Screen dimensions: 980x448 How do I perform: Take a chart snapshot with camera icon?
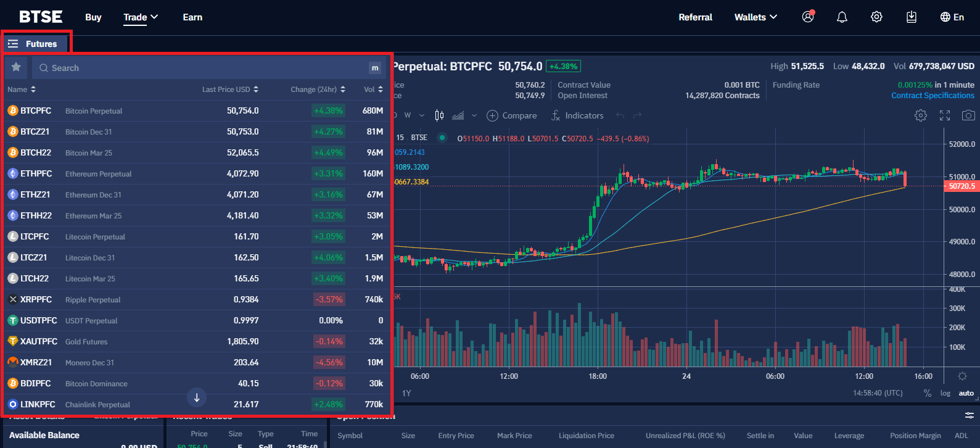click(x=968, y=115)
